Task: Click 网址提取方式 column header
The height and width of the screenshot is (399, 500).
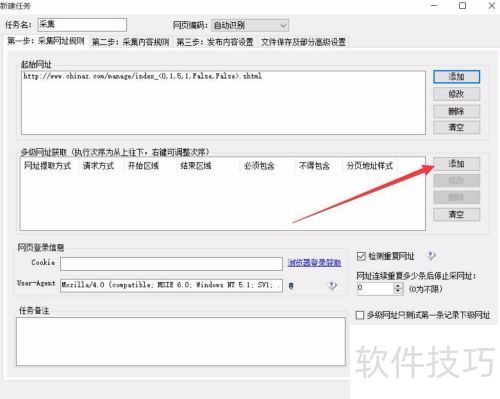Action: click(48, 166)
